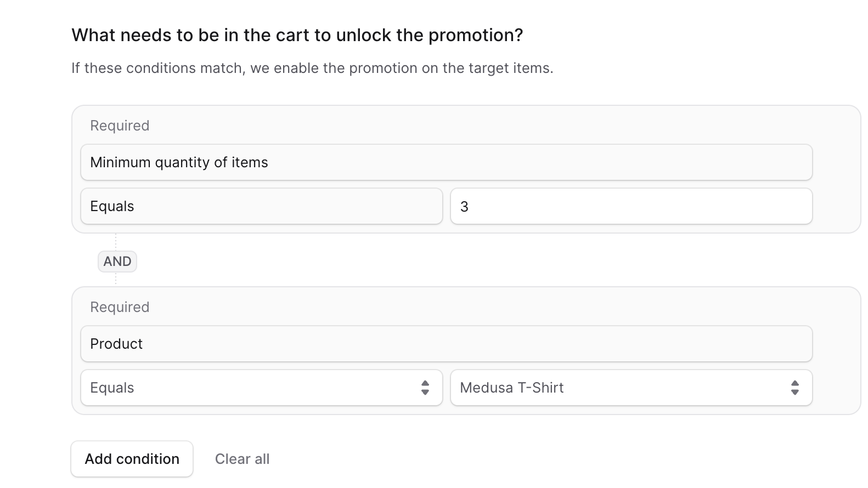Click the Required label above Minimum quantity
Viewport: 868px width, 488px height.
click(x=120, y=126)
